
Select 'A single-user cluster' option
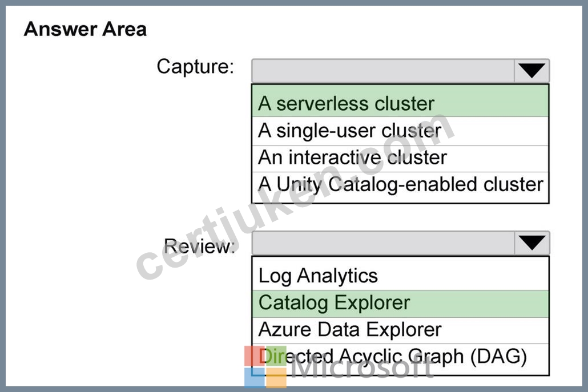click(400, 131)
